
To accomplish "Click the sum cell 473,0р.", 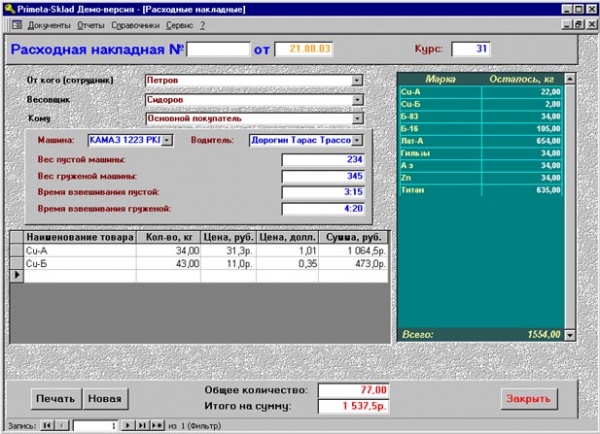I will pyautogui.click(x=353, y=264).
